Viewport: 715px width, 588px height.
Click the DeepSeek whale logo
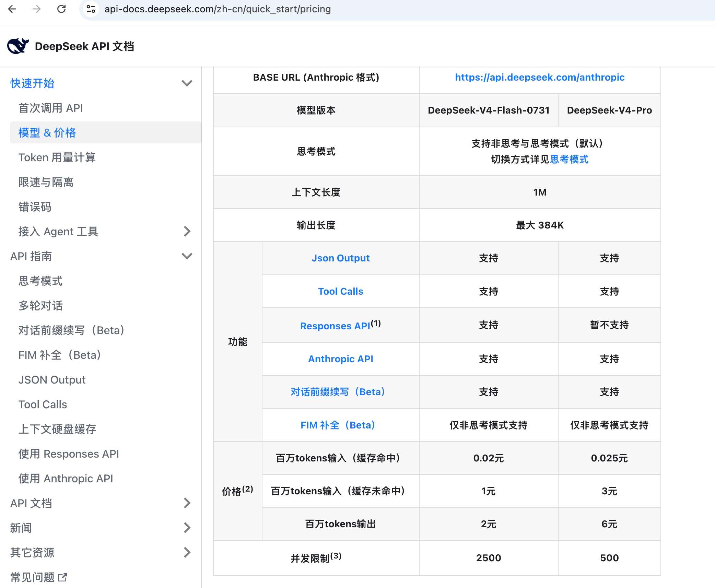click(x=18, y=46)
